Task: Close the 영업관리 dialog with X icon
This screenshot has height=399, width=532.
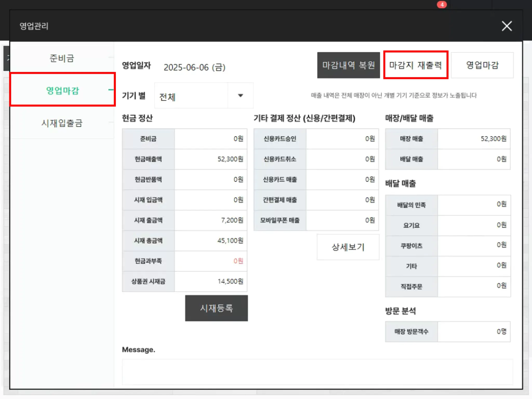Action: click(506, 26)
